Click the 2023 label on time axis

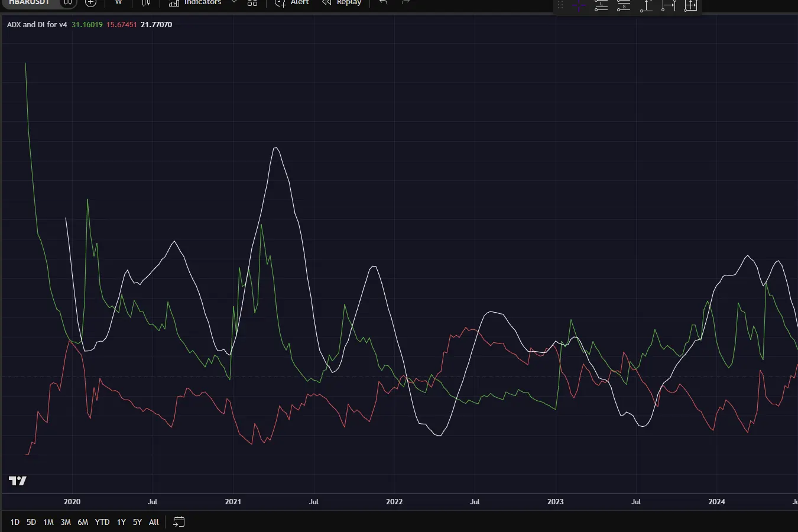click(556, 502)
